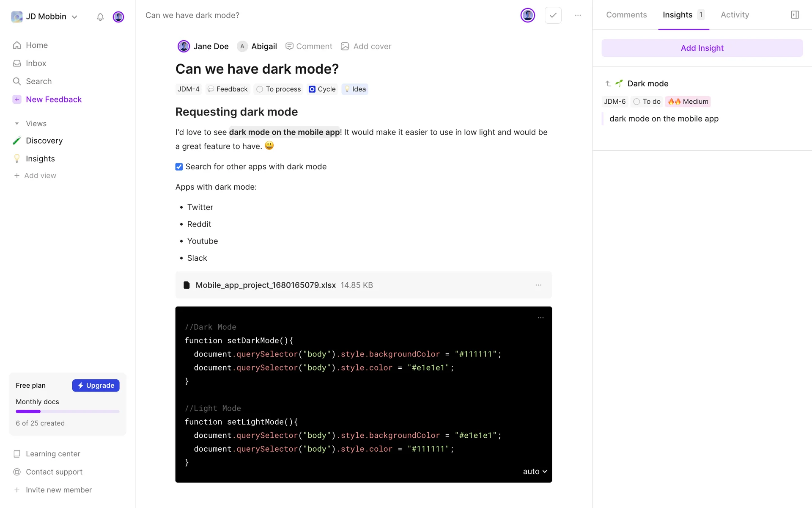Click the Inbox sidebar icon
The height and width of the screenshot is (508, 812).
17,63
